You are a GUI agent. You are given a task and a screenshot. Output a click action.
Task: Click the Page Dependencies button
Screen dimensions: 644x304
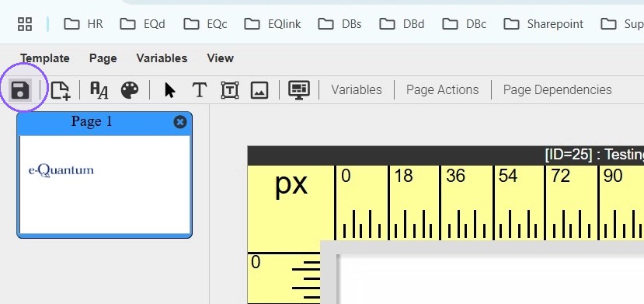tap(557, 89)
